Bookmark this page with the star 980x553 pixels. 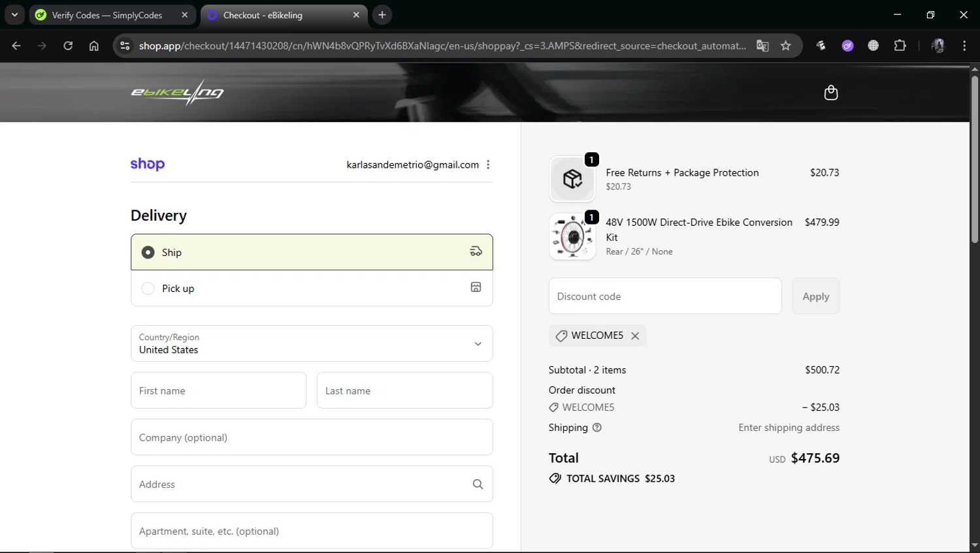point(786,46)
